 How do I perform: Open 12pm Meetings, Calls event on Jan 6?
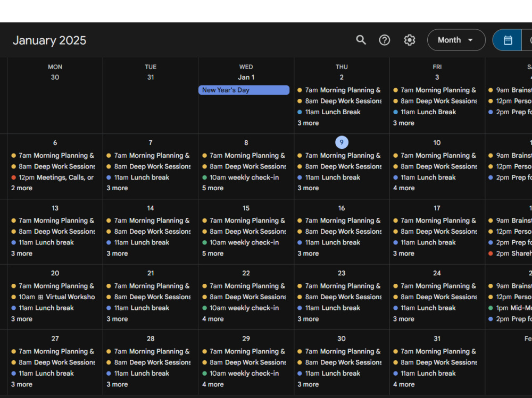coord(53,177)
